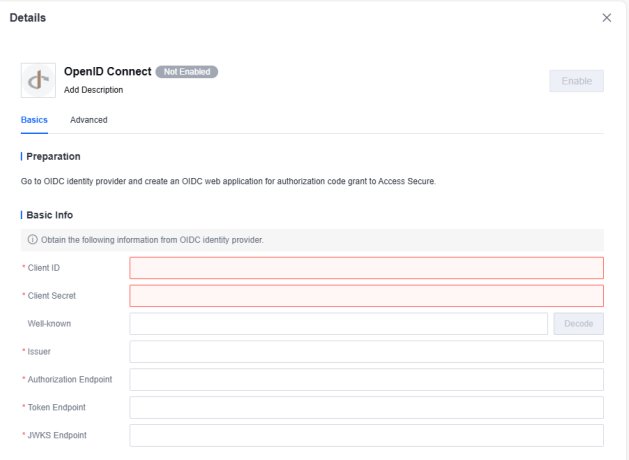Image resolution: width=629 pixels, height=460 pixels.
Task: Click the Not Enabled status badge
Action: (x=187, y=72)
